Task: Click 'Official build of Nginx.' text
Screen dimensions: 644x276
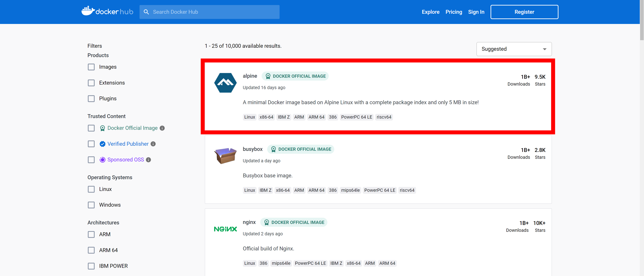Action: point(268,249)
